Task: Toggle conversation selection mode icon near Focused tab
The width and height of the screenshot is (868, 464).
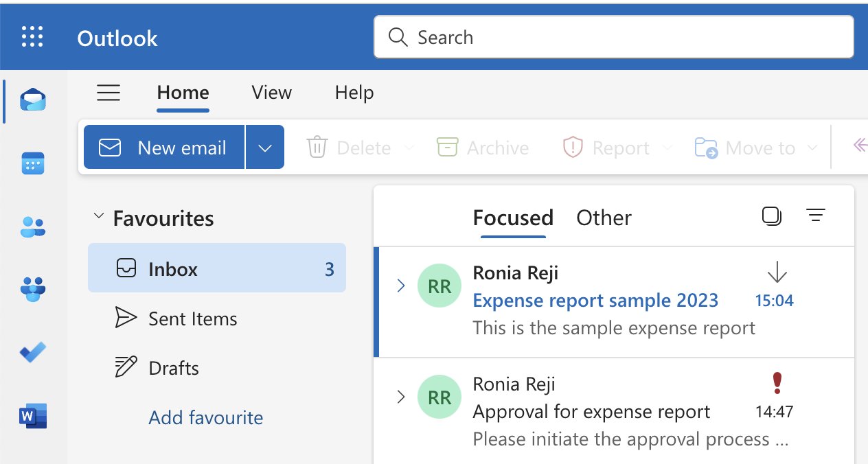Action: [x=771, y=216]
